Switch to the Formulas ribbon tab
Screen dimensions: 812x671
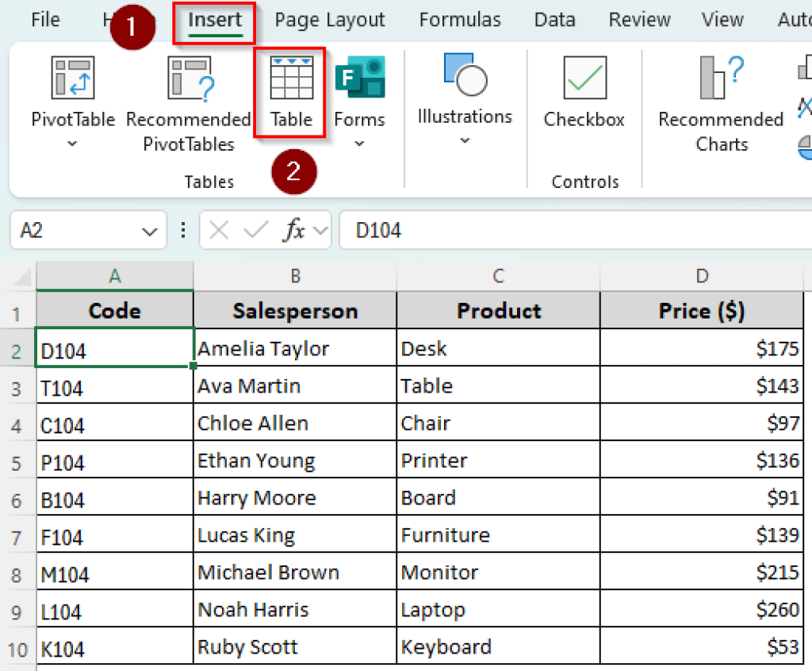click(460, 20)
